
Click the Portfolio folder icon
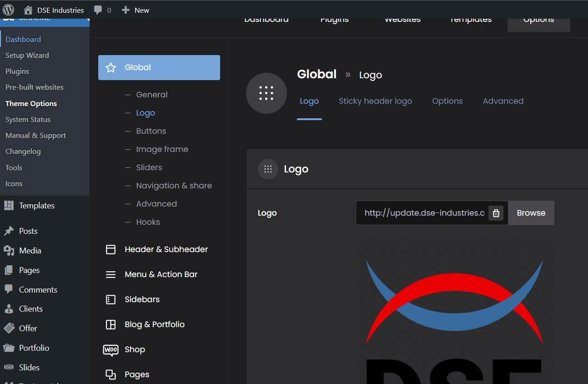9,348
